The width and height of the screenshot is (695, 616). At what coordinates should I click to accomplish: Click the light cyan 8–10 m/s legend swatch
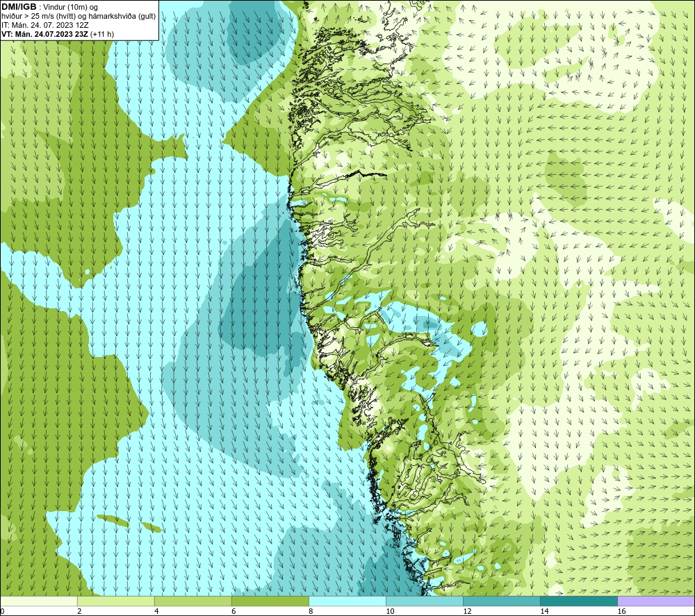[x=347, y=601]
